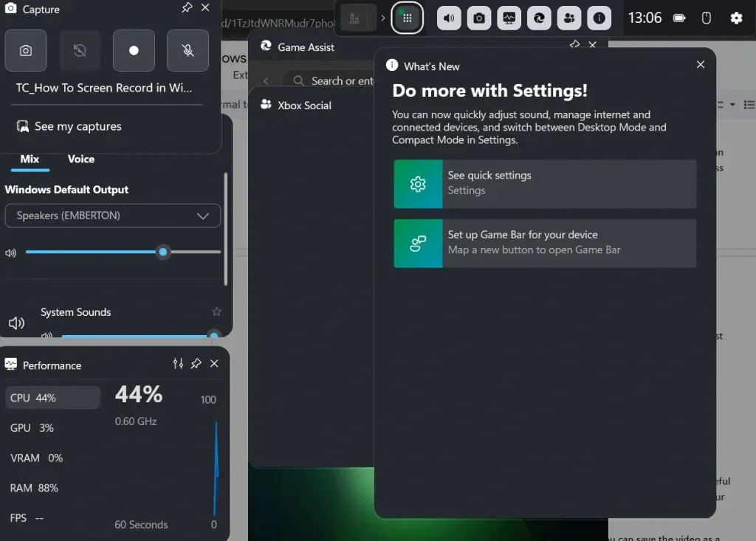Open the Audio widget from Game Bar
The height and width of the screenshot is (541, 756).
(449, 18)
